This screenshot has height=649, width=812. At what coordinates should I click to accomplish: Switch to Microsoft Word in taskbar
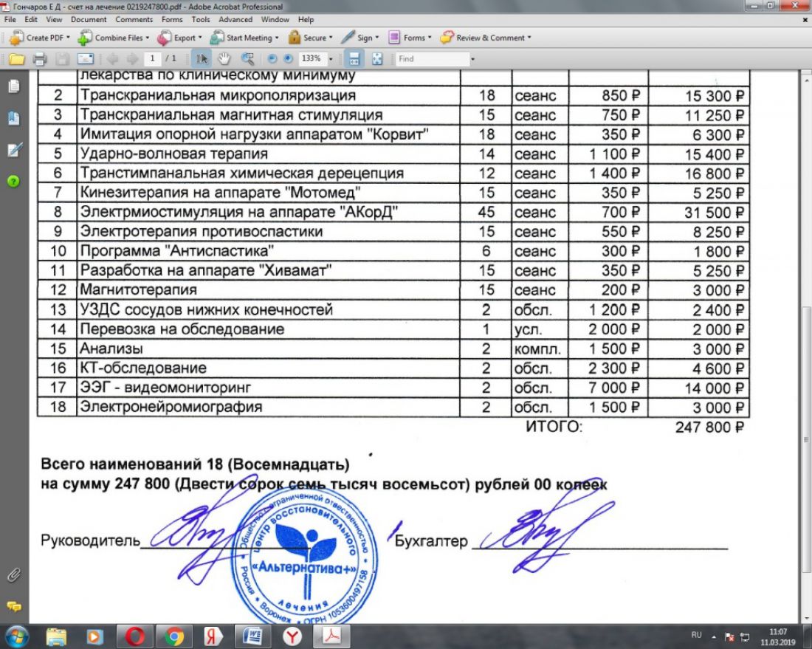(252, 636)
